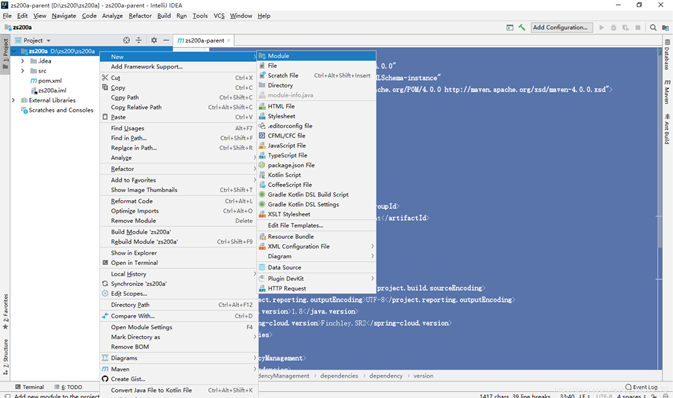
Task: Open the Terminal tool window
Action: (30, 387)
